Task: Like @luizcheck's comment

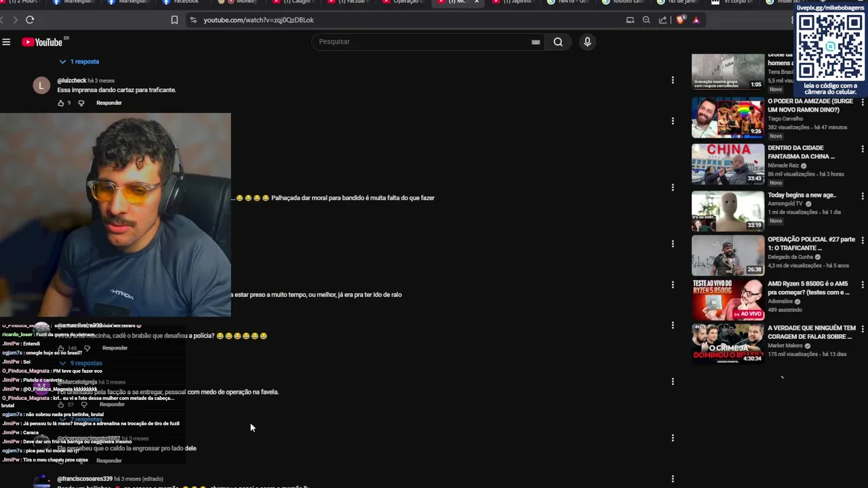Action: (60, 103)
